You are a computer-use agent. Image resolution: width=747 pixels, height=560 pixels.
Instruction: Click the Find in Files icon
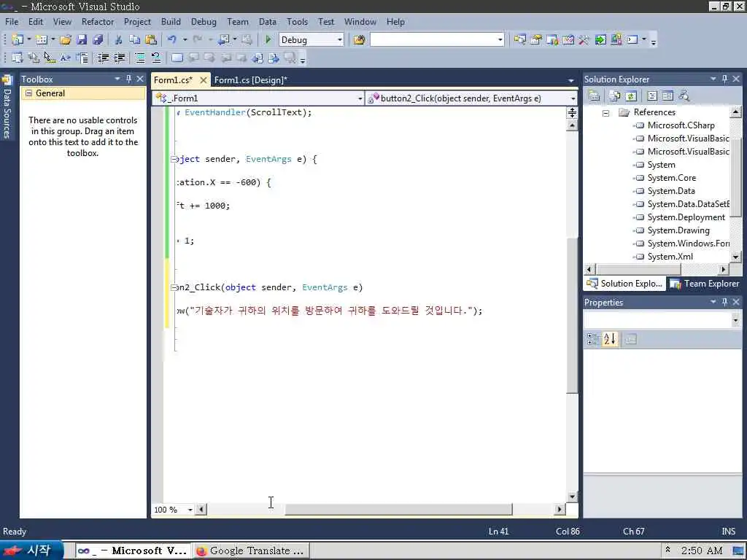click(x=359, y=40)
